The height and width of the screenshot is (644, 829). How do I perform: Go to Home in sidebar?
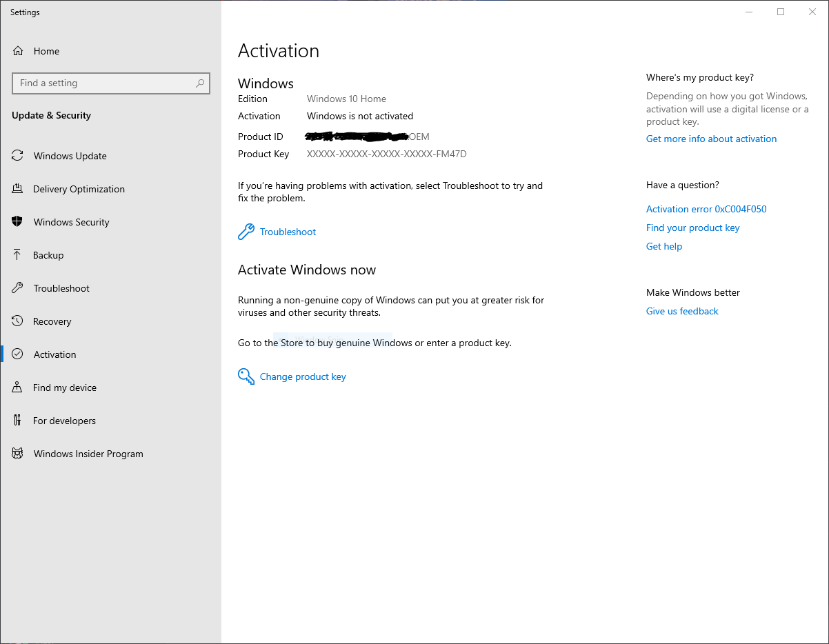110,51
